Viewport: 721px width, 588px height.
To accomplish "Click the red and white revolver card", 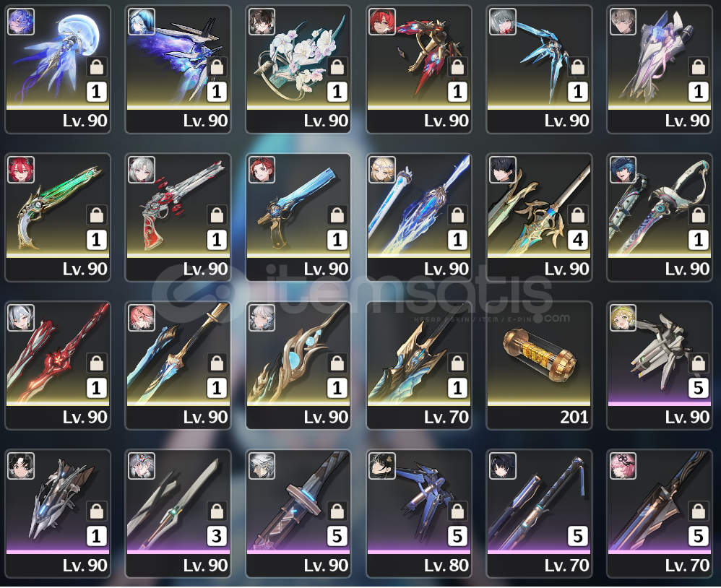I will (178, 217).
